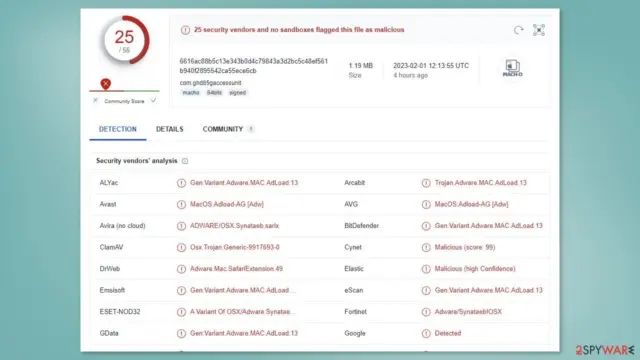This screenshot has height=360, width=640.
Task: Open the COMMUNITY tab
Action: point(223,129)
